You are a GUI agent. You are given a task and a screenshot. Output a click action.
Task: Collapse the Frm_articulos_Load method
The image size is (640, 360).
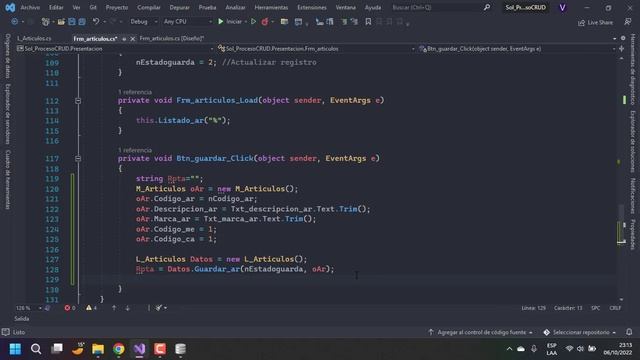(x=78, y=100)
